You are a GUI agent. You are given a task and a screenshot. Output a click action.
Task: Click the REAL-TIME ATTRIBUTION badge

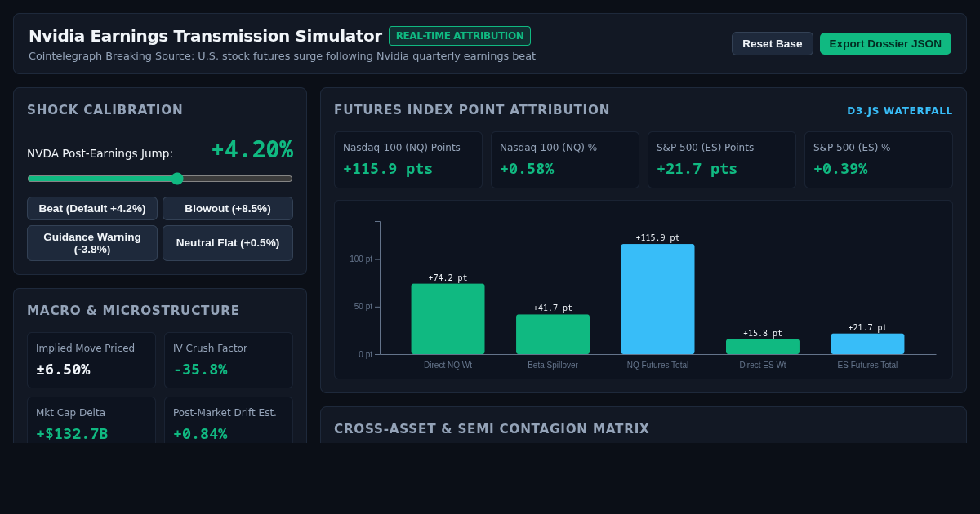[460, 36]
